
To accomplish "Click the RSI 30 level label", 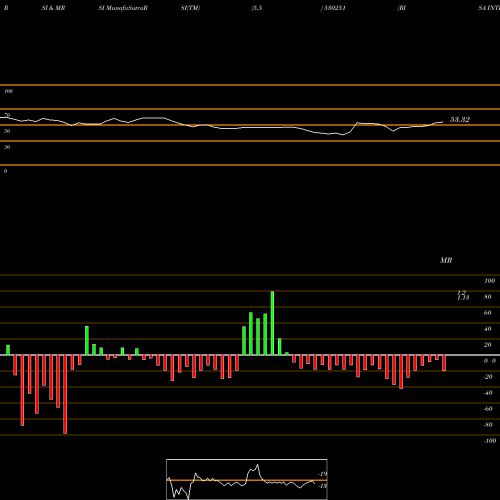I will coord(7,147).
